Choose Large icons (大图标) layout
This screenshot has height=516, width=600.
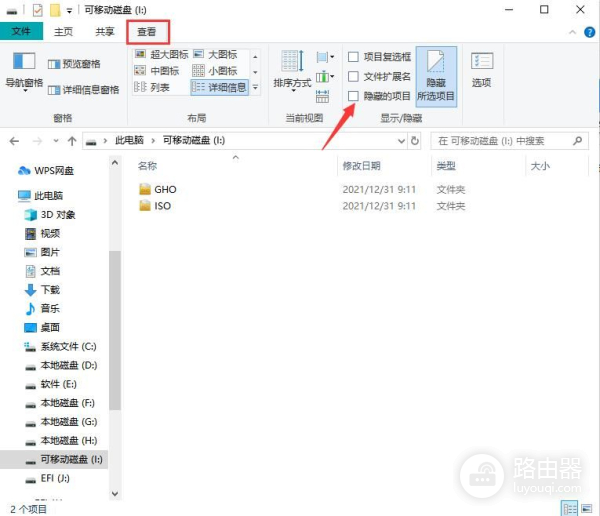pos(215,54)
